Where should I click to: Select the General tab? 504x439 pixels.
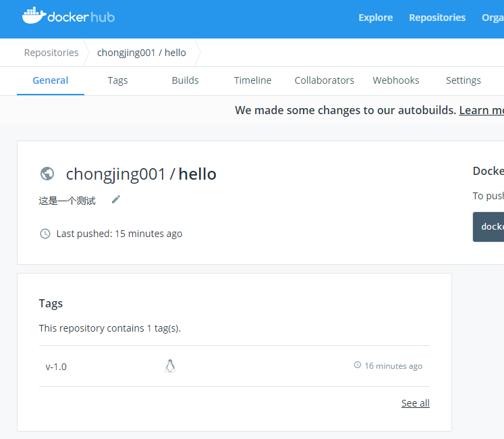[x=51, y=80]
